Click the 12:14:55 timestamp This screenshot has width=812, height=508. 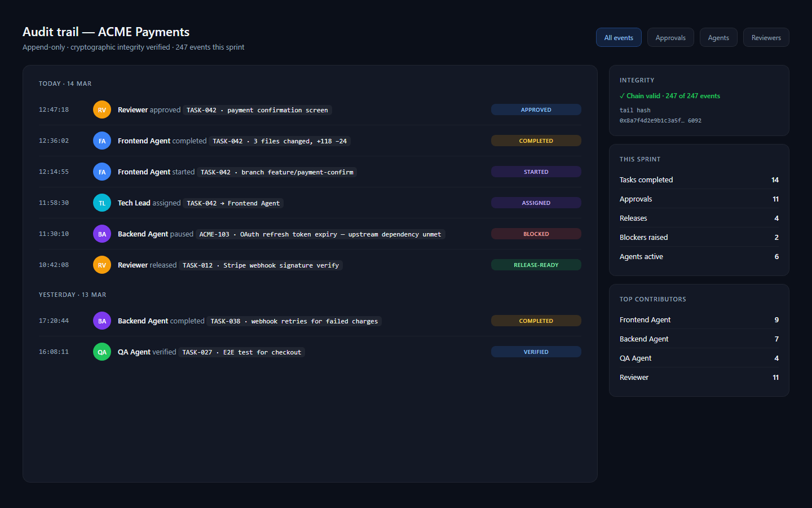(x=54, y=172)
